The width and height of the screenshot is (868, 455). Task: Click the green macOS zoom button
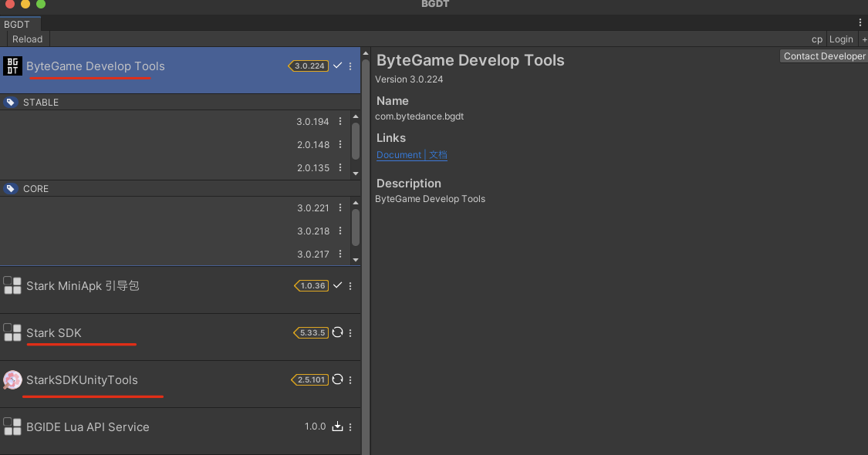pos(40,4)
